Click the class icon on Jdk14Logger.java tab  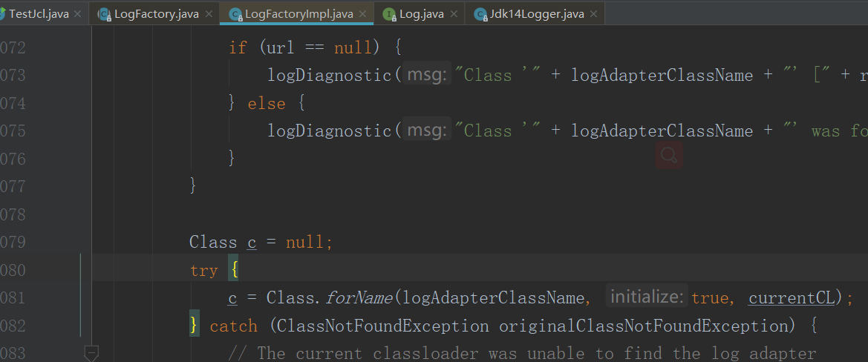(480, 14)
